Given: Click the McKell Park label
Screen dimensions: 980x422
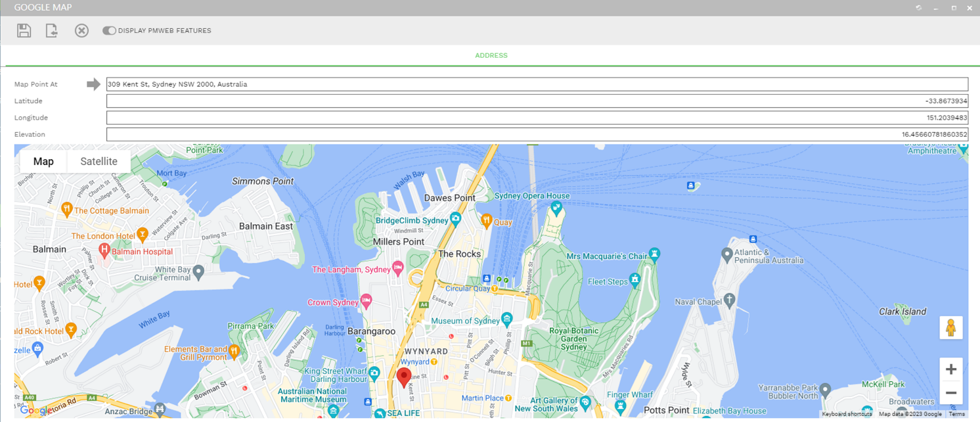Looking at the screenshot, I should coord(883,384).
